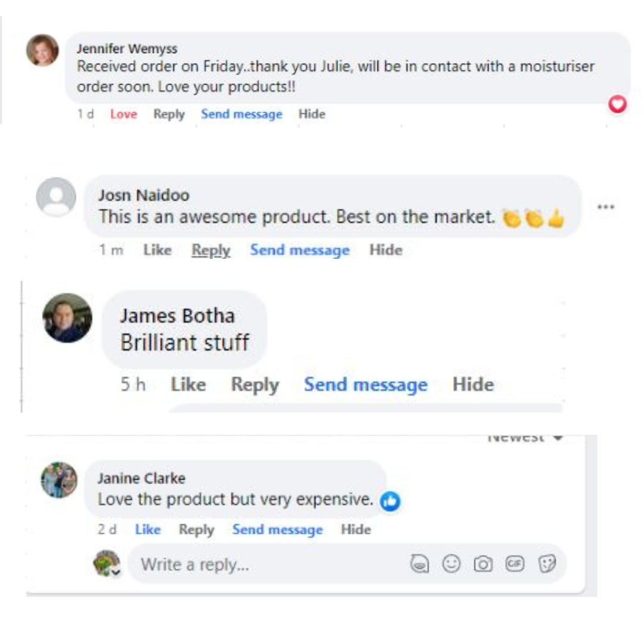Open three-dot options for Josn Naidoo's comment
644x644 pixels.
[605, 207]
